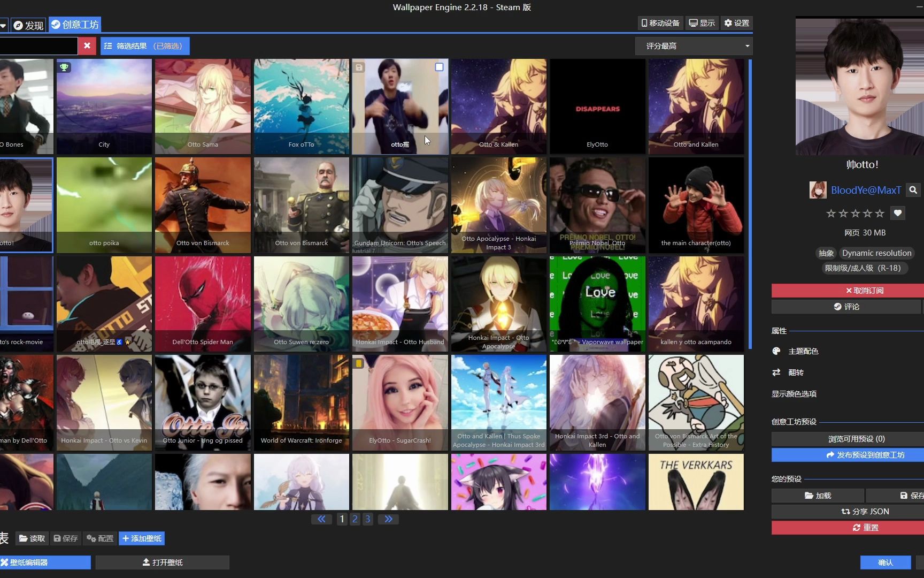Click 浏览可用预设 (0) browse presets button

pos(848,439)
